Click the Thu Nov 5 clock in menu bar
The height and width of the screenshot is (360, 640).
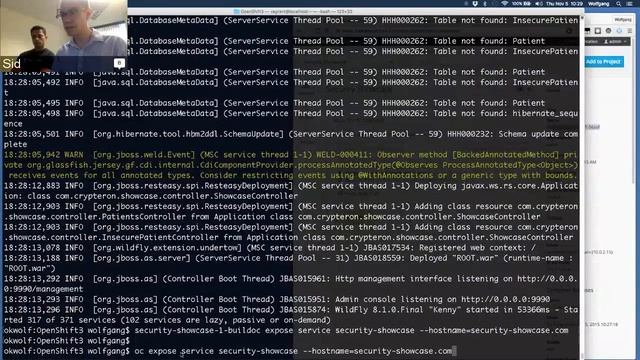click(x=565, y=4)
